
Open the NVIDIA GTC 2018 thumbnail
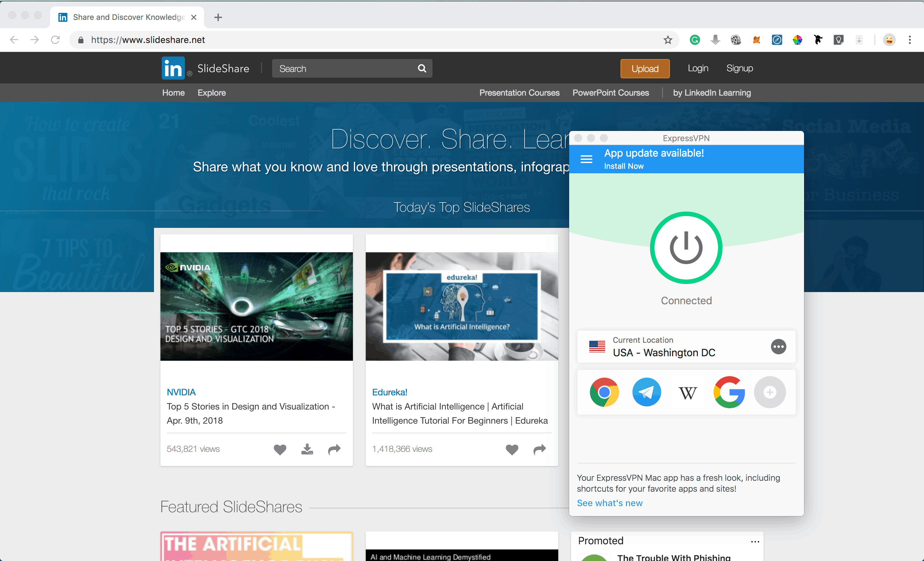click(256, 306)
